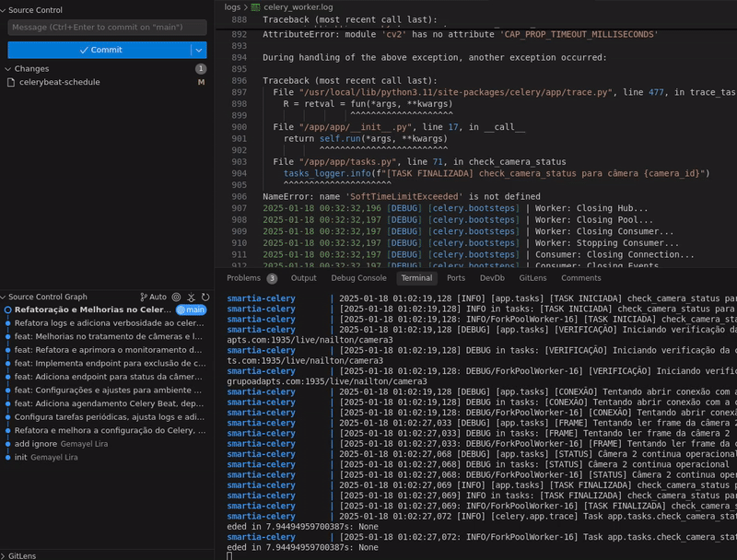Image resolution: width=737 pixels, height=560 pixels.
Task: Click the logs breadcrumb segment
Action: (x=232, y=7)
